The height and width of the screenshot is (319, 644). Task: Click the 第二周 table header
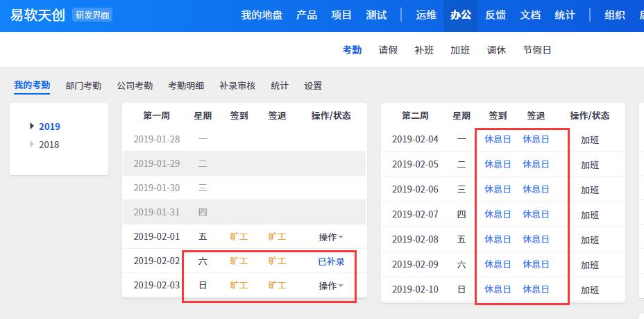click(415, 115)
